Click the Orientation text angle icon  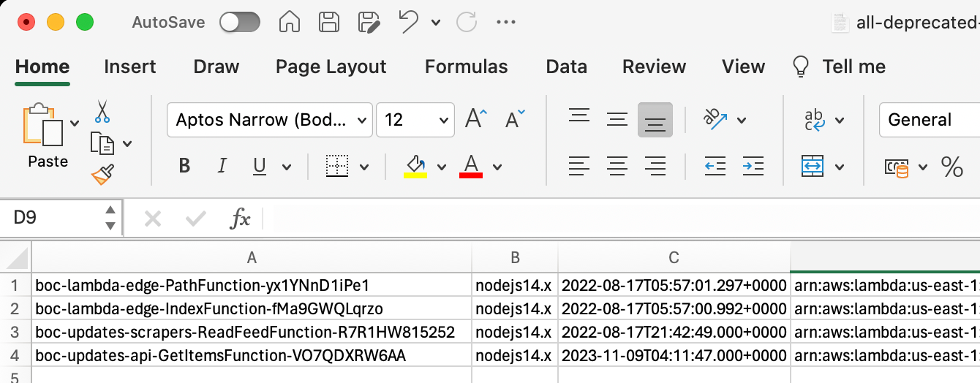pyautogui.click(x=715, y=119)
